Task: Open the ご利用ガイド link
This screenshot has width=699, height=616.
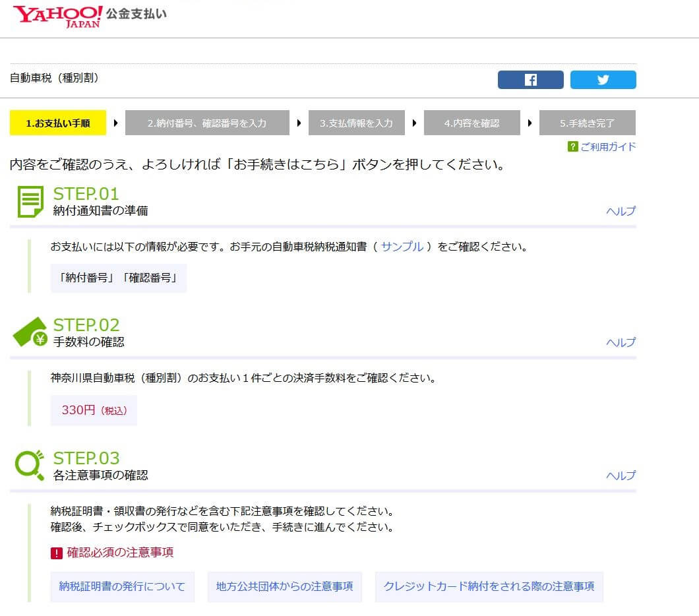Action: click(608, 146)
